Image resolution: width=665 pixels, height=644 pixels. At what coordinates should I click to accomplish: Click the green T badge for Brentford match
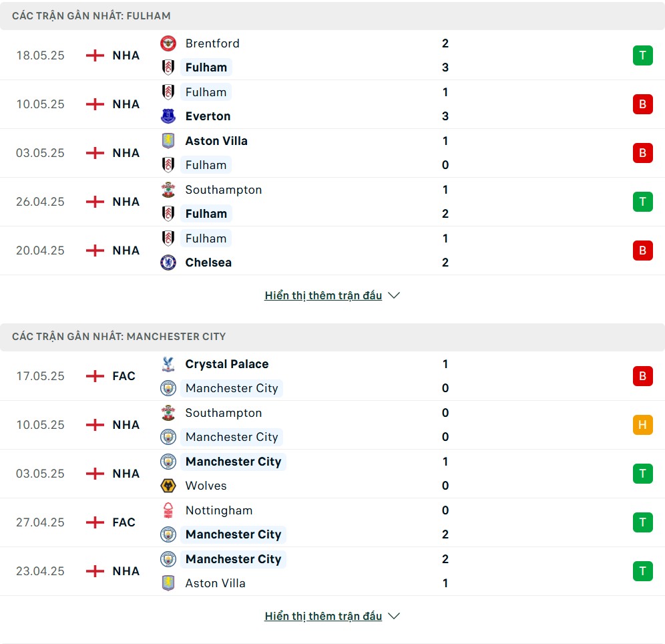coord(642,55)
